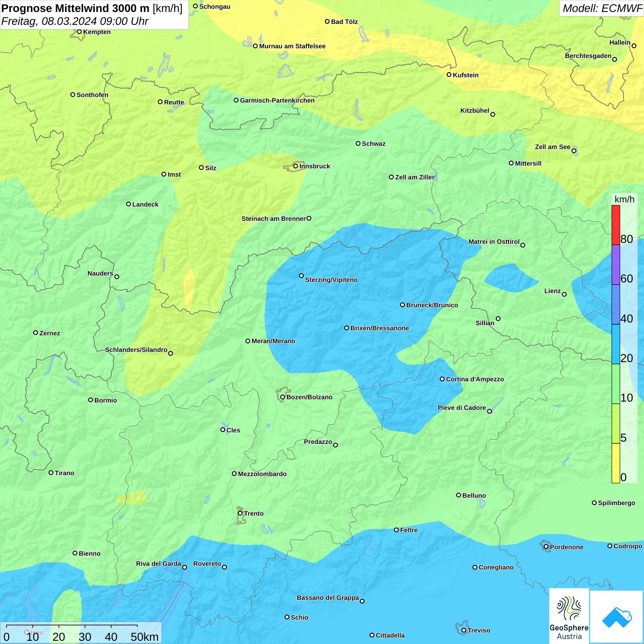Click the 'Mezzolombardo' label
The width and height of the screenshot is (644, 644).
[262, 474]
